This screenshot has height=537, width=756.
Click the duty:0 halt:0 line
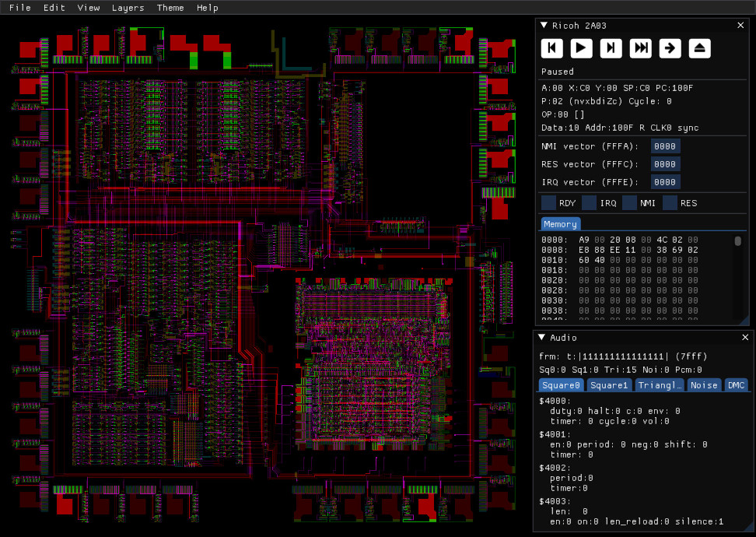point(615,411)
